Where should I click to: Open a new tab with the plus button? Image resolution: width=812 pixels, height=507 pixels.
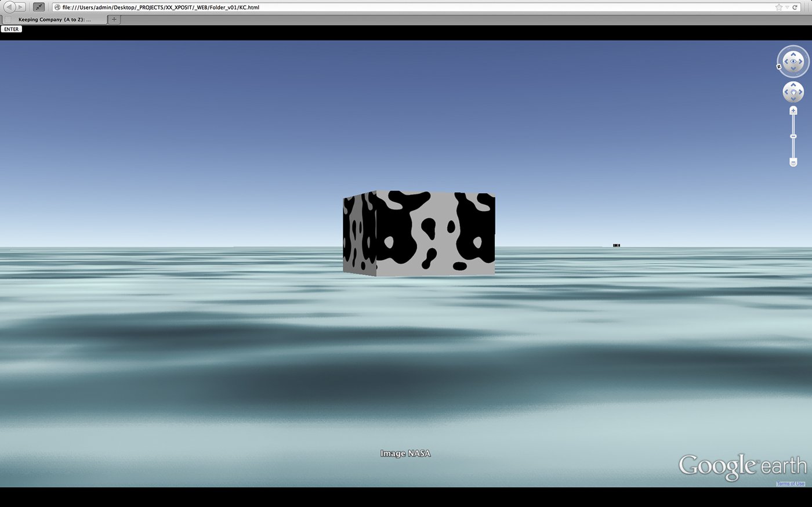114,19
